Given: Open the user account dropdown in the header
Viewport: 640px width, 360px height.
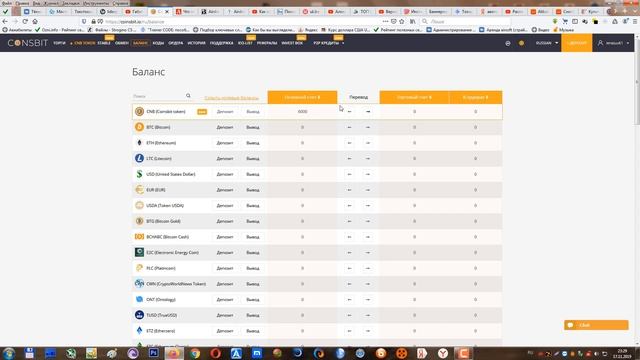Looking at the screenshot, I should click(x=613, y=43).
